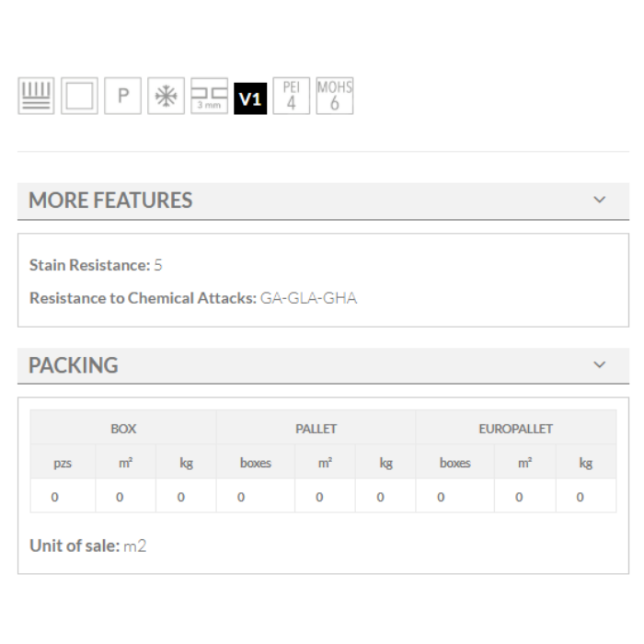Click the PACKING section header

coord(74,365)
